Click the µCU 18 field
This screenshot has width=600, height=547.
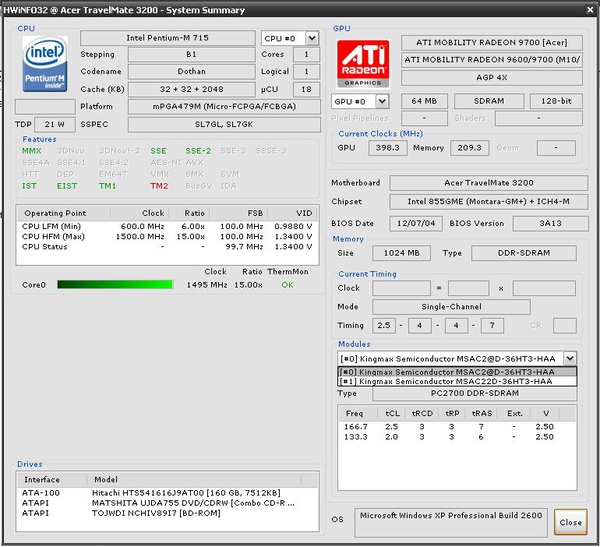coord(306,89)
